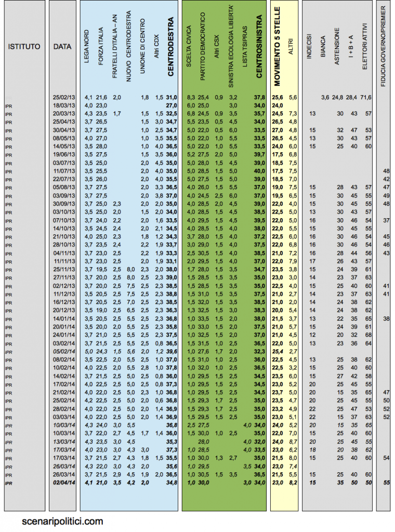Click the LISTA TSIPRAS column header
The width and height of the screenshot is (395, 532).
pyautogui.click(x=245, y=46)
